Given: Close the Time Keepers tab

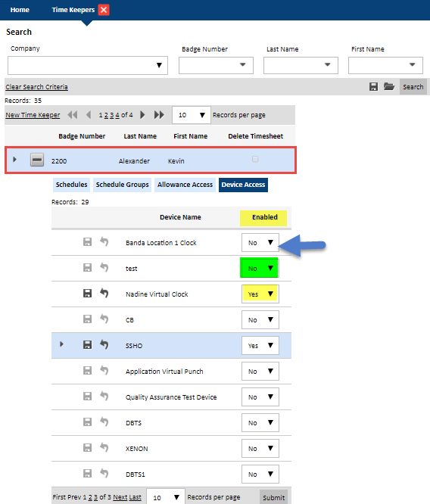Looking at the screenshot, I should [104, 10].
